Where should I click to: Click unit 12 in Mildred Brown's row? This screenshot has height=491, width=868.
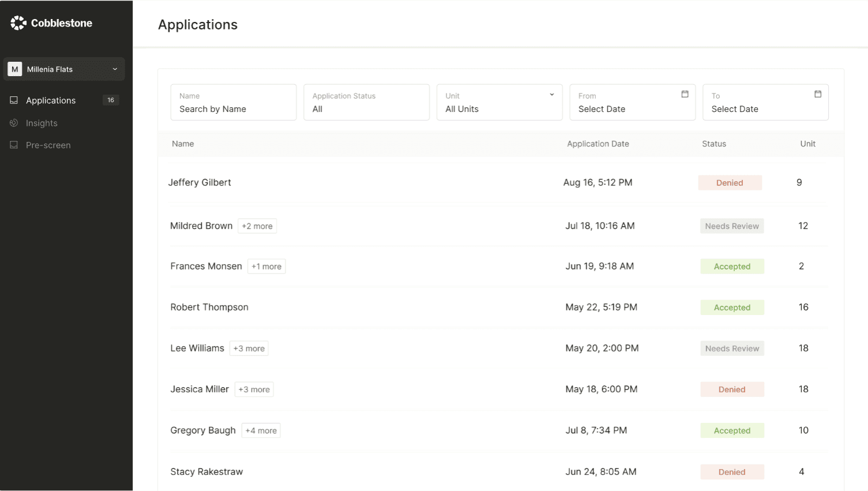click(803, 226)
